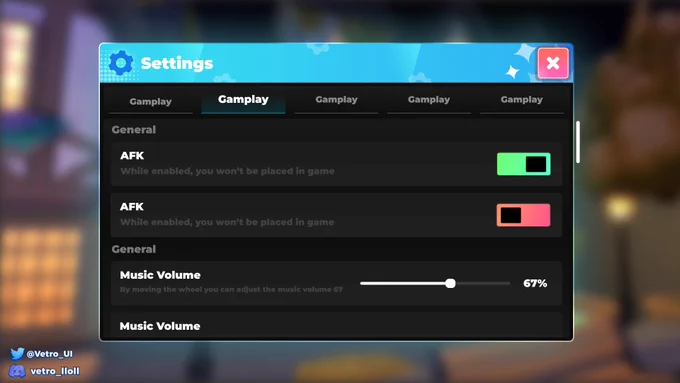Click the 67% volume value
Image resolution: width=680 pixels, height=383 pixels.
pyautogui.click(x=535, y=283)
